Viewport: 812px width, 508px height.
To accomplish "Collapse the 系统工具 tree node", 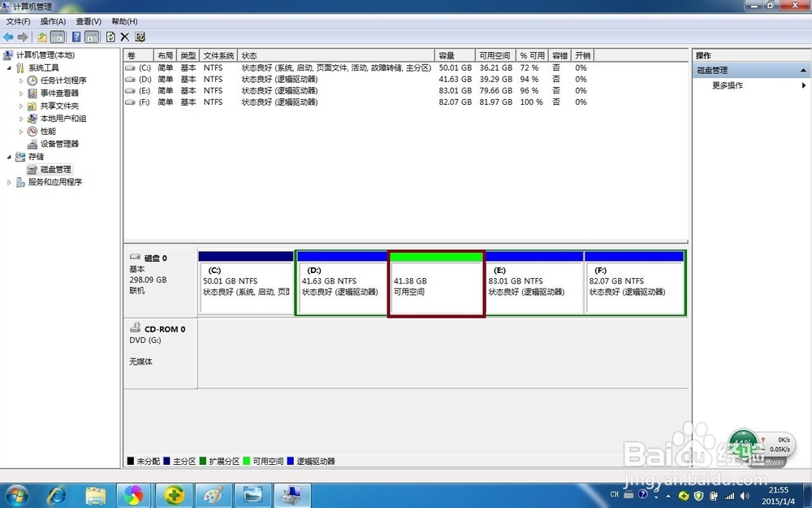I will point(10,67).
